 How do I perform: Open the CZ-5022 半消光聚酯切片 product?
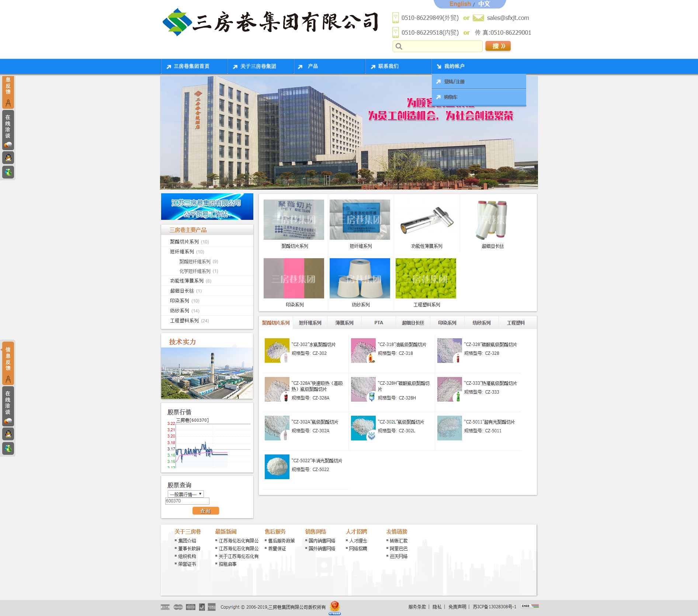click(x=317, y=461)
